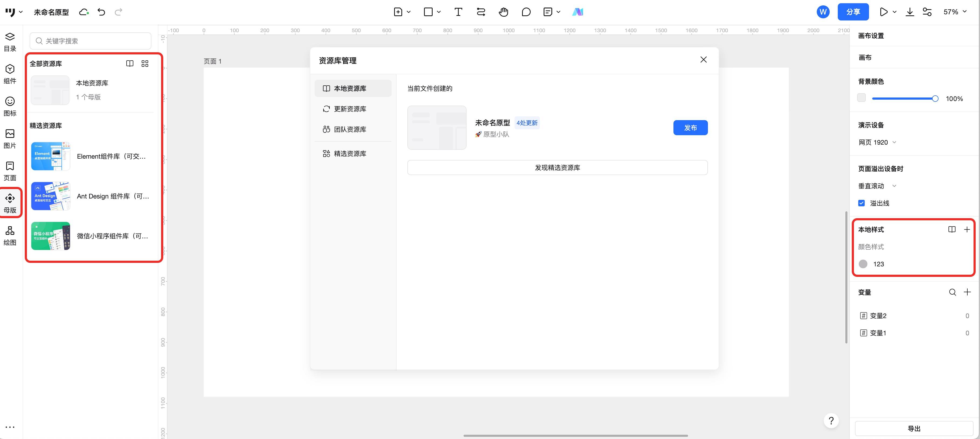This screenshot has height=439, width=980.
Task: Click the 分享 share button
Action: pos(853,12)
